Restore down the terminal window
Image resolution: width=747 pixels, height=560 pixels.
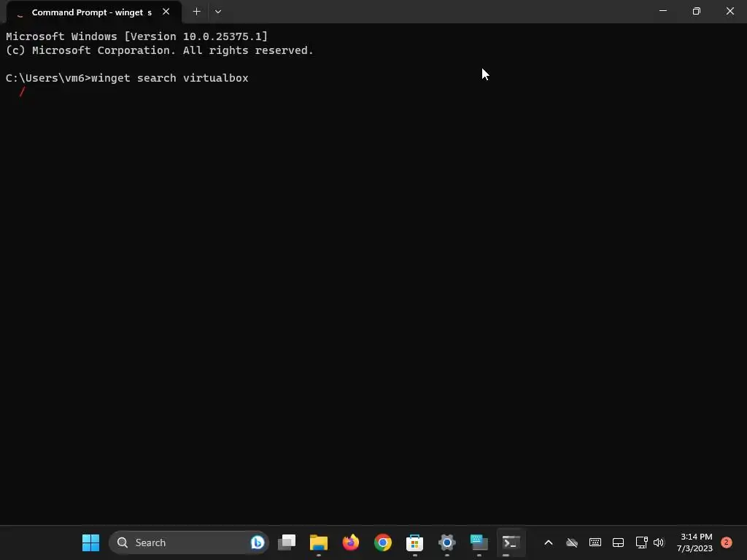pos(696,11)
